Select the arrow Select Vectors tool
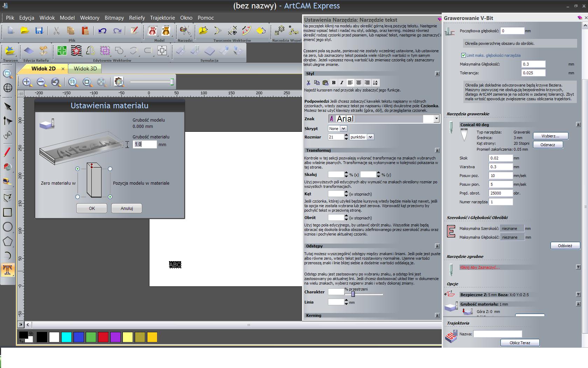This screenshot has width=588, height=368. coord(8,107)
